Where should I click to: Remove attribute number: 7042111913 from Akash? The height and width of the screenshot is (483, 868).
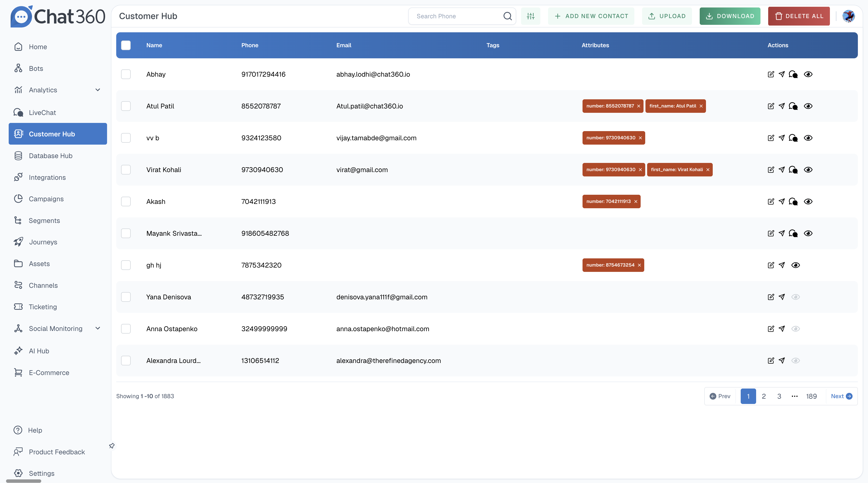[636, 201]
